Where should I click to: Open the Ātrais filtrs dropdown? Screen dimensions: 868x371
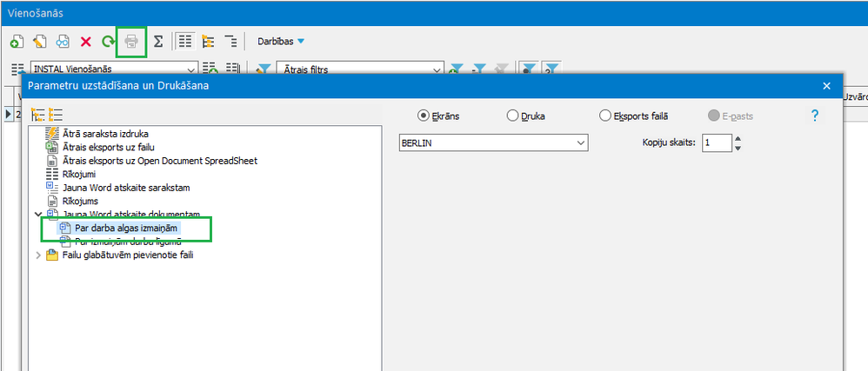click(x=437, y=70)
